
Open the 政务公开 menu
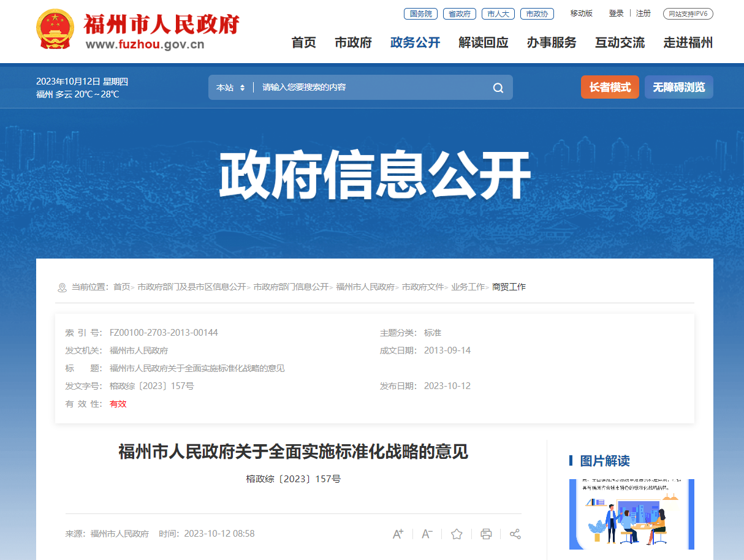coord(415,43)
